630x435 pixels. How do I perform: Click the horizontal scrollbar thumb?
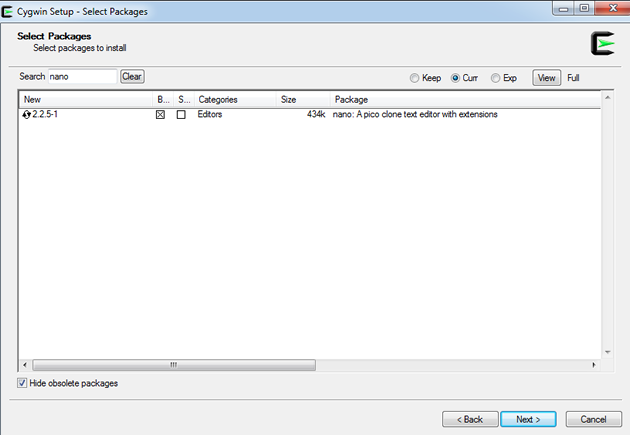pyautogui.click(x=174, y=365)
